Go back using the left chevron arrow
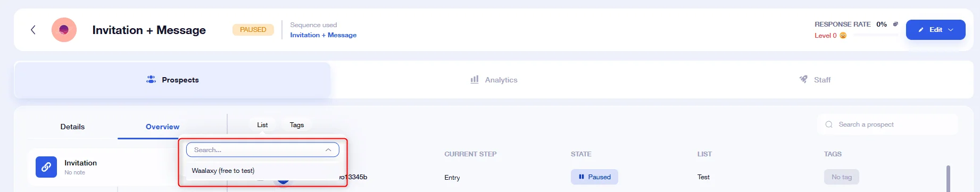This screenshot has width=980, height=192. pyautogui.click(x=33, y=30)
